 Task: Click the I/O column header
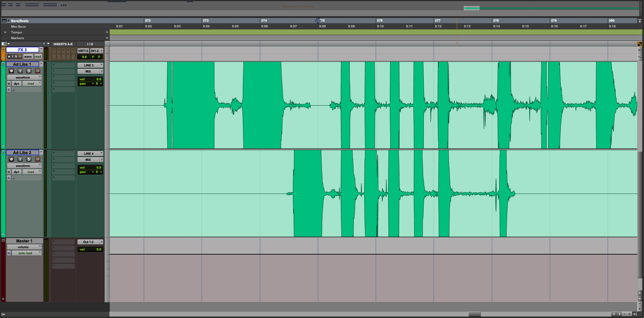pyautogui.click(x=90, y=44)
